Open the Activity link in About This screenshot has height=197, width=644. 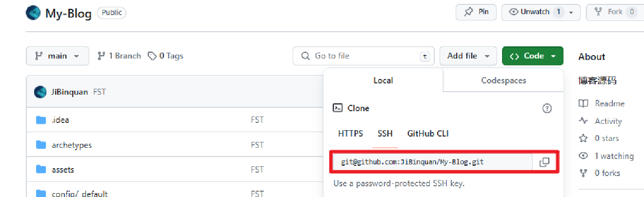coord(608,121)
